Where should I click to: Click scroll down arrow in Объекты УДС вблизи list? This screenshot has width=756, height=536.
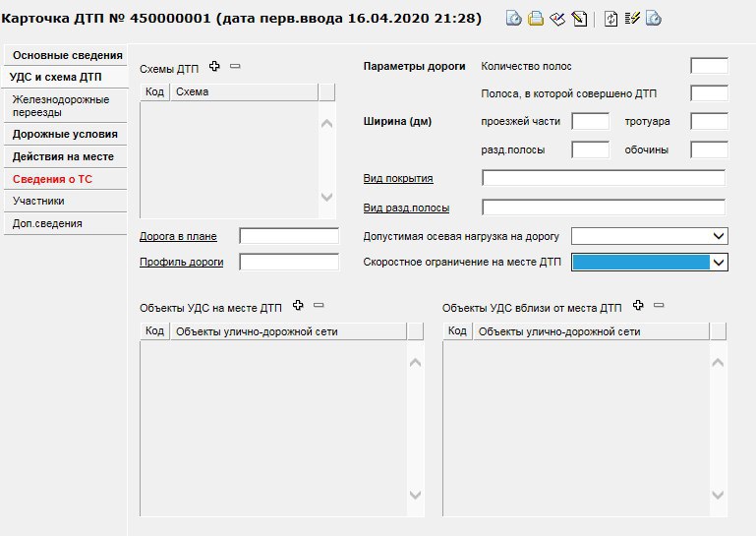pos(718,495)
